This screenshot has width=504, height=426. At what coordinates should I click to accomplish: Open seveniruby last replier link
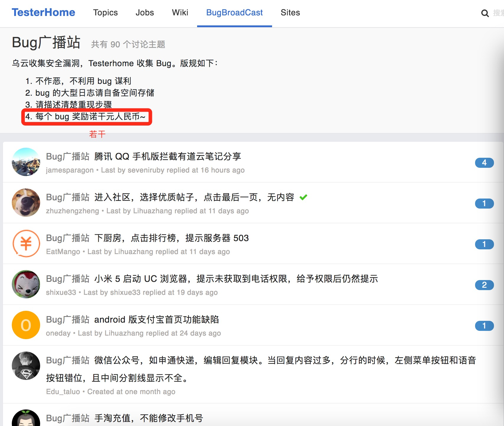pyautogui.click(x=146, y=170)
